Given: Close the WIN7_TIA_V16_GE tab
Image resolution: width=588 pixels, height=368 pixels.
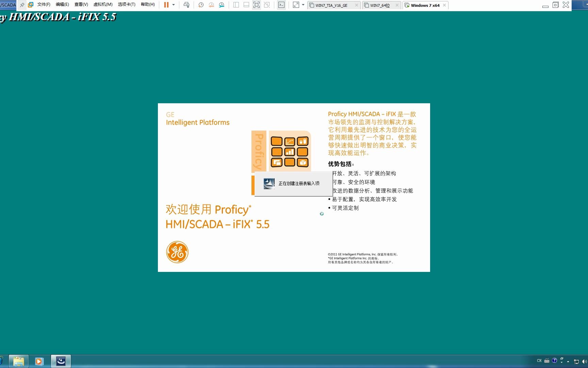Looking at the screenshot, I should tap(356, 5).
